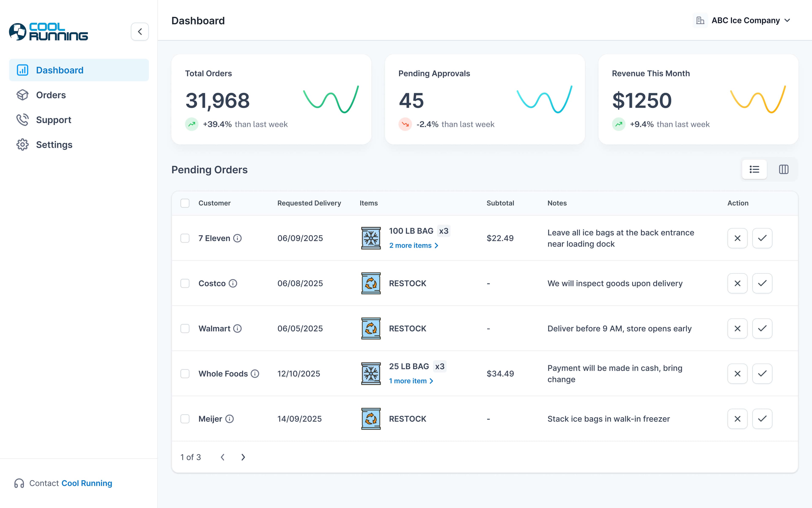Click the Requested Delivery column header
The image size is (812, 508).
tap(309, 203)
